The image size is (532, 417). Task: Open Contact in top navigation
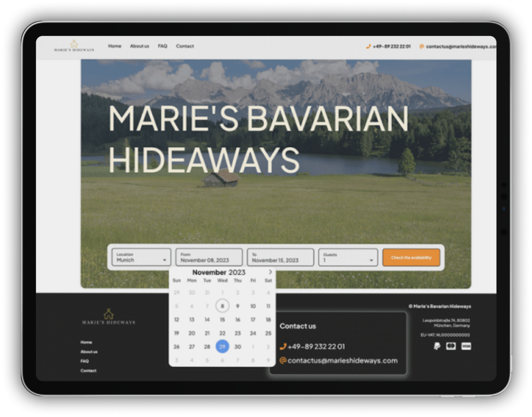(185, 46)
